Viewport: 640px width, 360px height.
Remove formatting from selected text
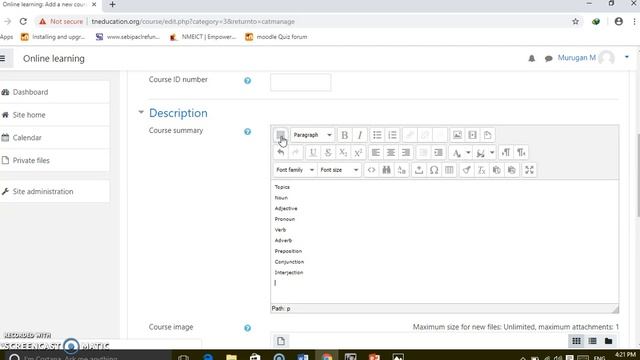coord(481,170)
